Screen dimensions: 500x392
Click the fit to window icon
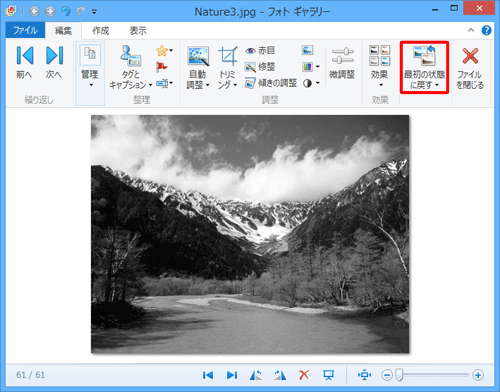pos(365,375)
